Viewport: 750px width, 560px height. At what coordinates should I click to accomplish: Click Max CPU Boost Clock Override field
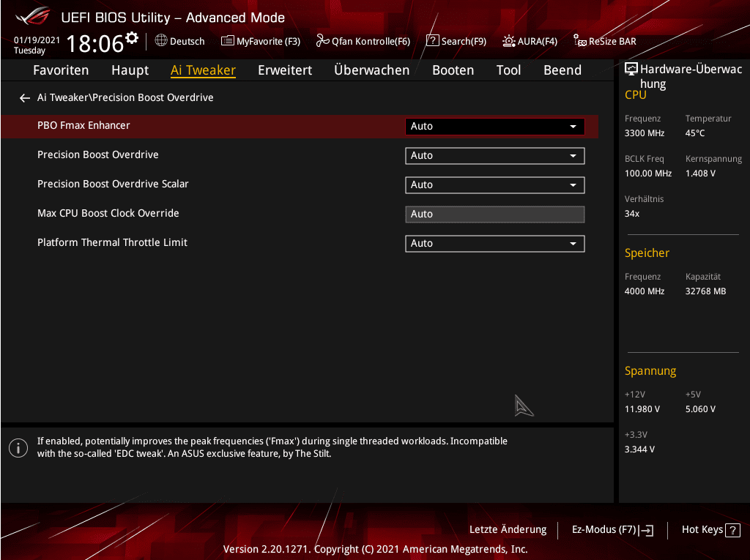[x=494, y=214]
